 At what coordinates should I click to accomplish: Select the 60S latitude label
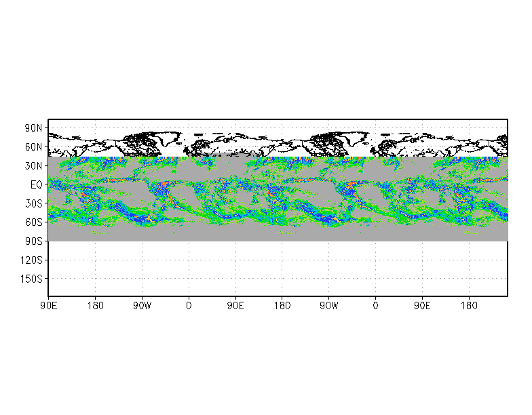[x=33, y=222]
